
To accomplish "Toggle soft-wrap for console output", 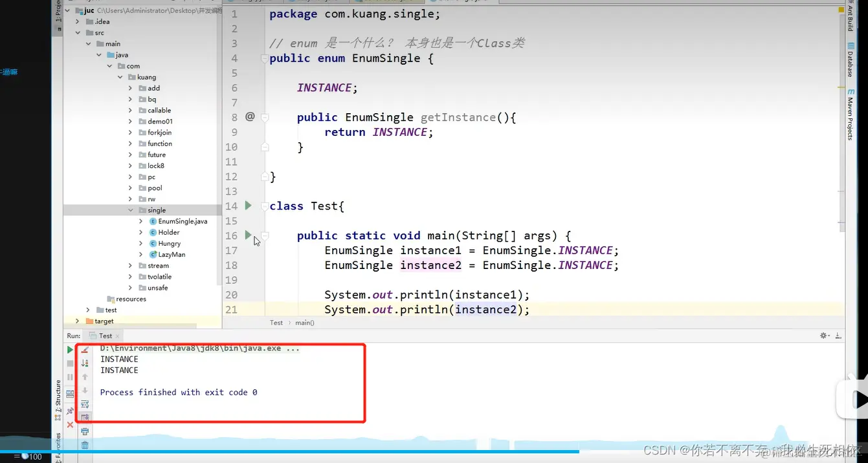I will tap(85, 404).
